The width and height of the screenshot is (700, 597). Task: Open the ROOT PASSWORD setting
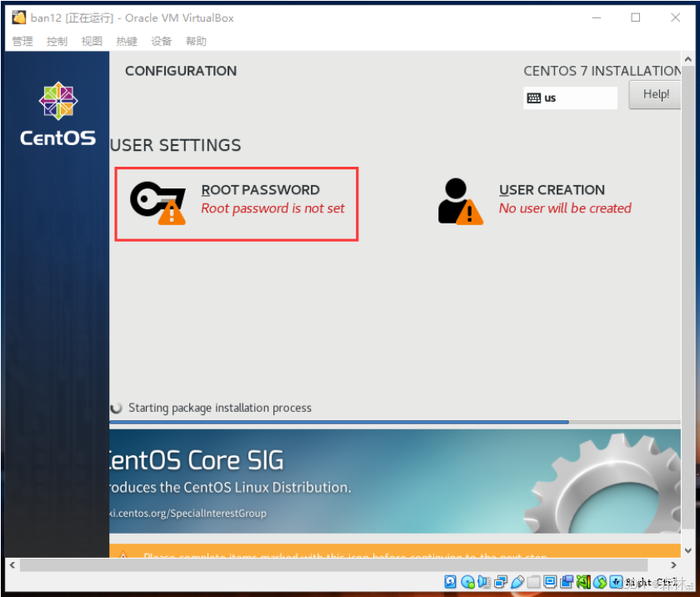[x=237, y=204]
